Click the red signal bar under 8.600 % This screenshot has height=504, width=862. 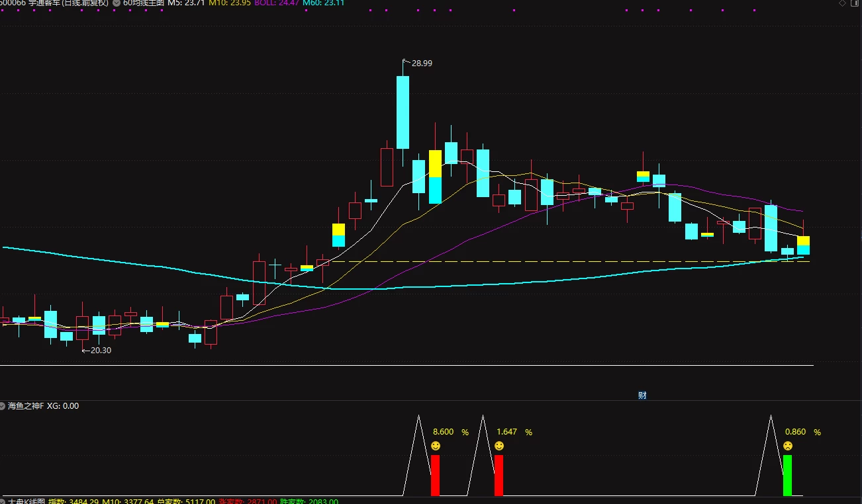pos(435,475)
